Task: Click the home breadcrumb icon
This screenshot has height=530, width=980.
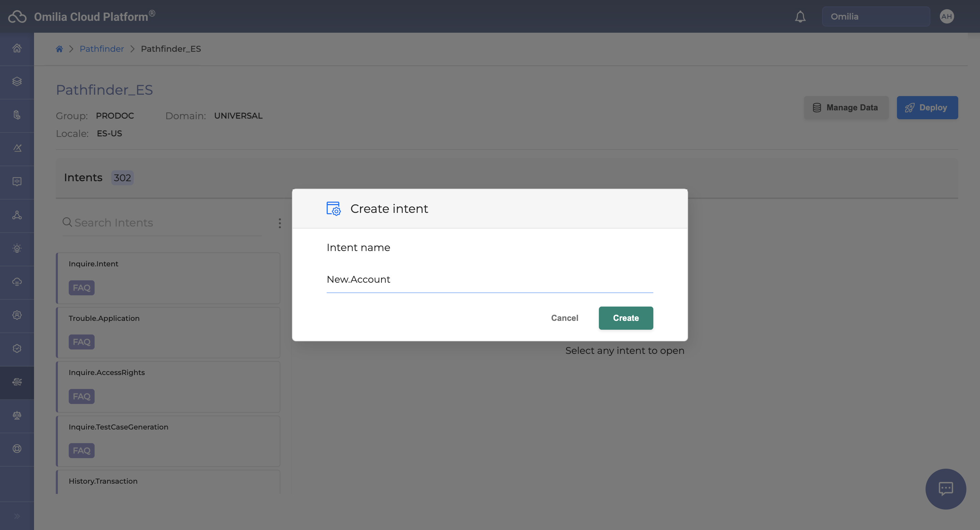Action: coord(59,49)
